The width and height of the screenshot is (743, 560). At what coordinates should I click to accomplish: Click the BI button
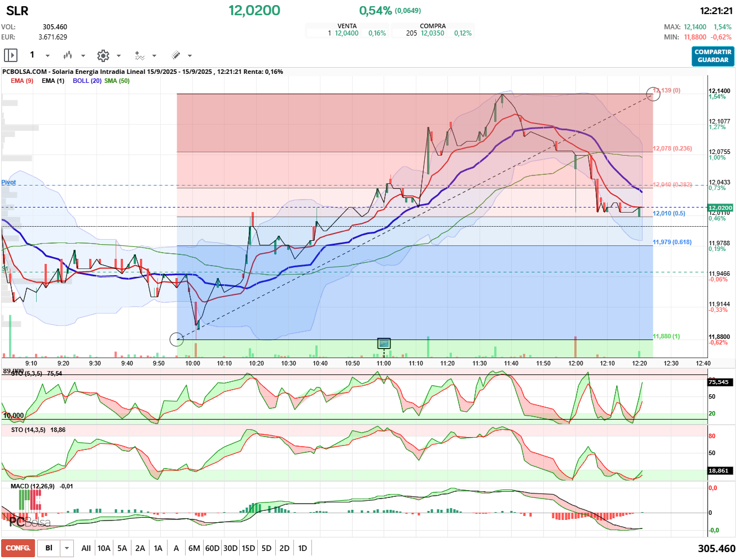click(49, 548)
